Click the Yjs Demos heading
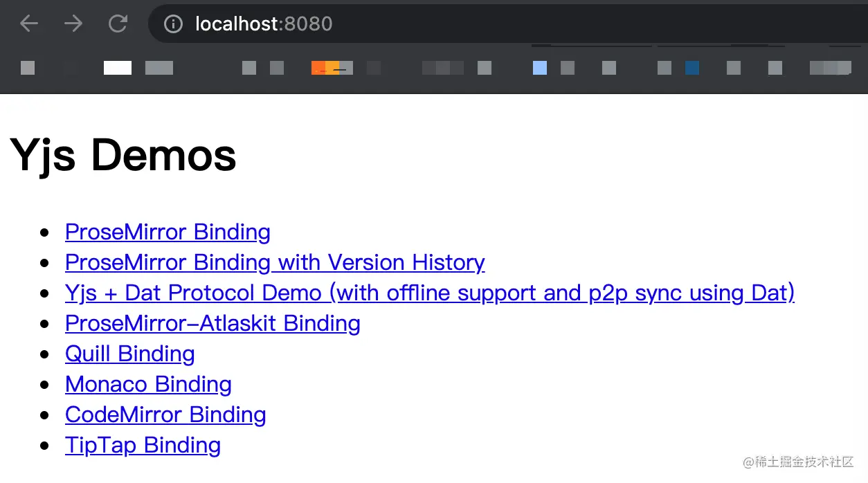 click(x=123, y=155)
